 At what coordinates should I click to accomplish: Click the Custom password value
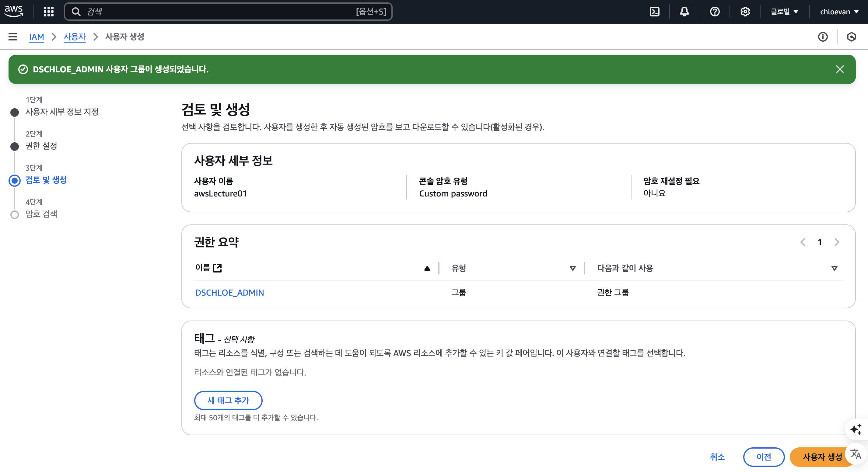click(453, 194)
